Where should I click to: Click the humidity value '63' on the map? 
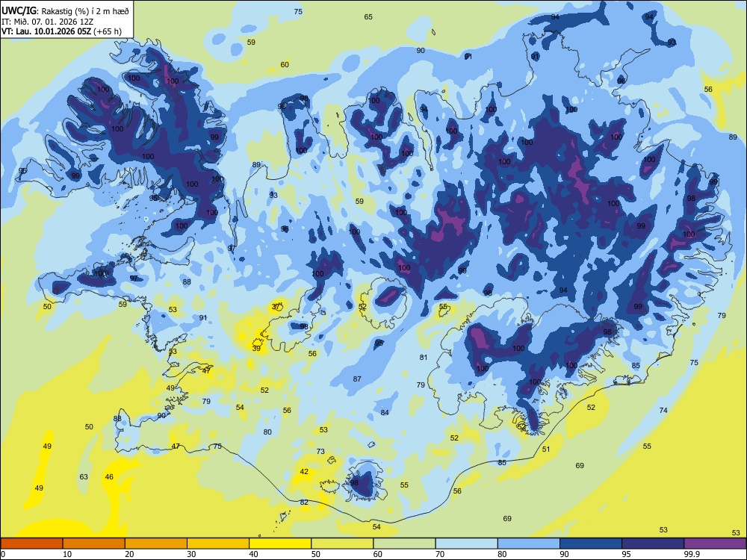84,476
